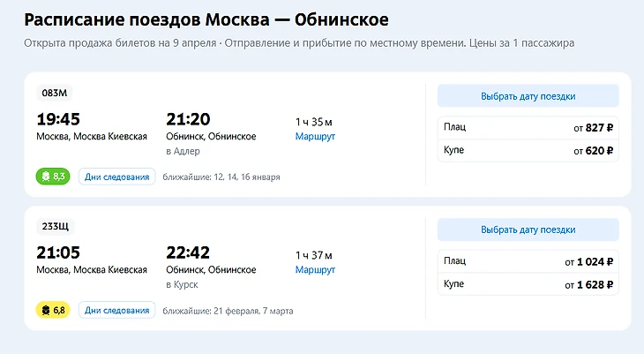Click the 21:05 departure time
The height and width of the screenshot is (354, 644).
point(58,252)
